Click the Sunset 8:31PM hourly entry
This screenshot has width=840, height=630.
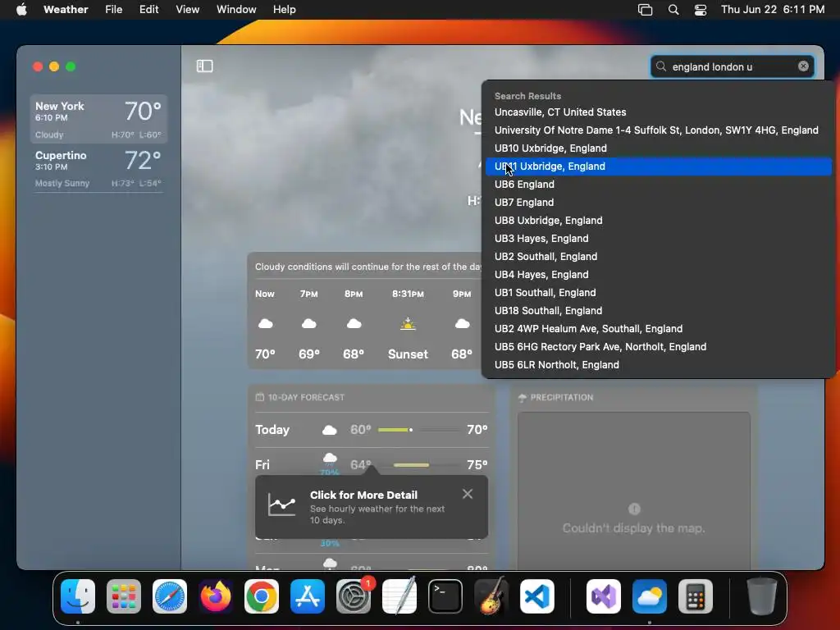pos(408,324)
